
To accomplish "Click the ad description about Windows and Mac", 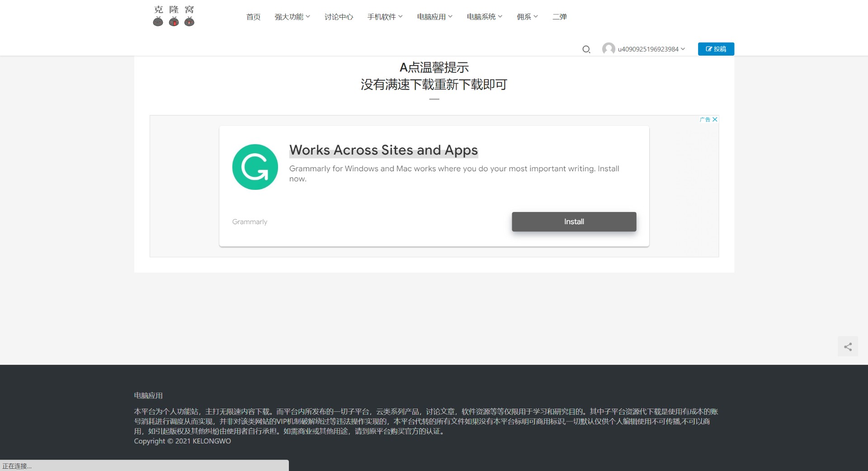I will click(x=454, y=174).
